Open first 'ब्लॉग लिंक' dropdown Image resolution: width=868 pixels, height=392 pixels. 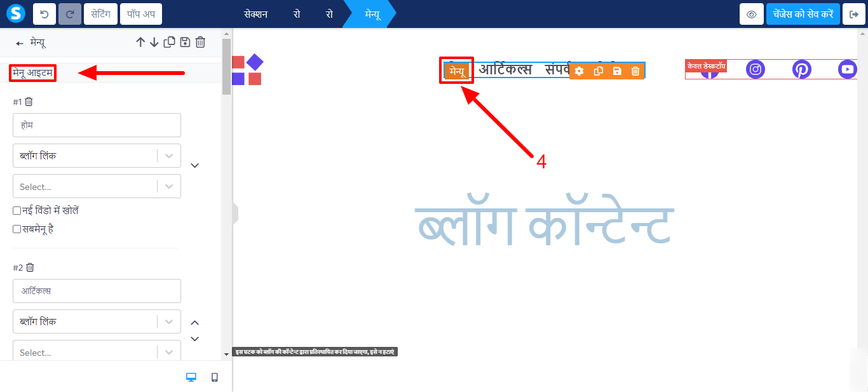coord(97,156)
